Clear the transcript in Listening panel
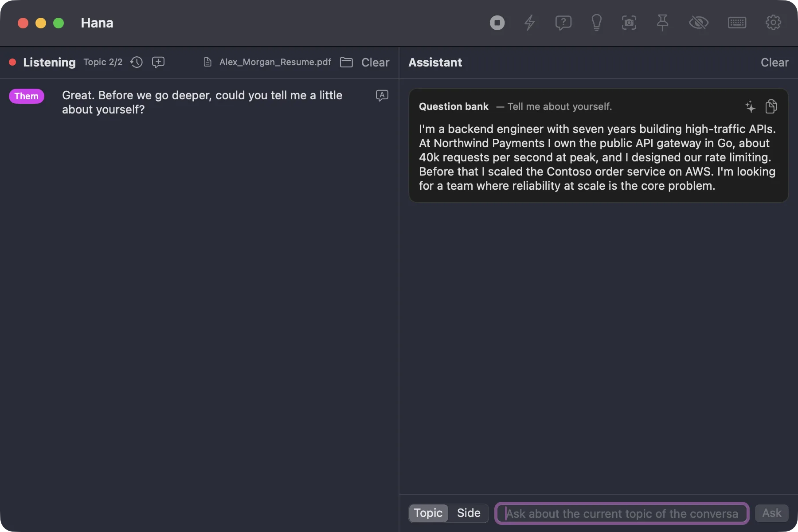The image size is (798, 532). pyautogui.click(x=375, y=63)
